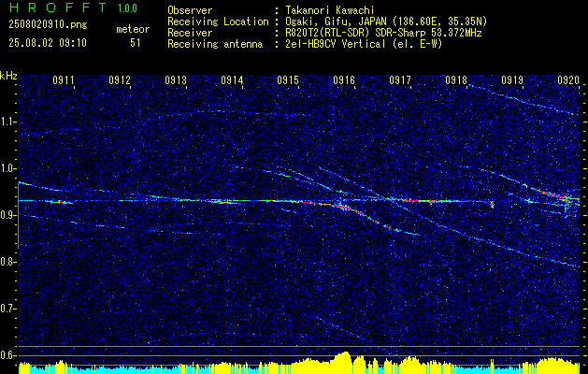The height and width of the screenshot is (374, 588).
Task: Click the 0916 time marker
Action: pos(344,80)
